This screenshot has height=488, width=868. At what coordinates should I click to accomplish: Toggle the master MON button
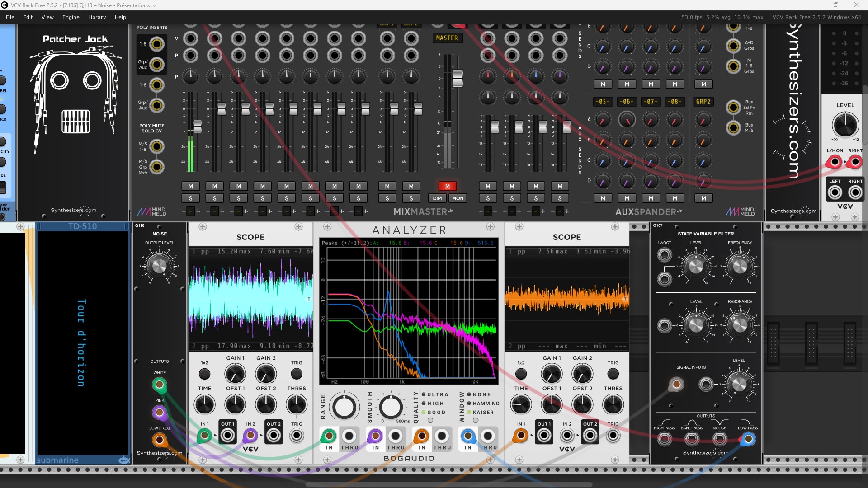point(458,198)
